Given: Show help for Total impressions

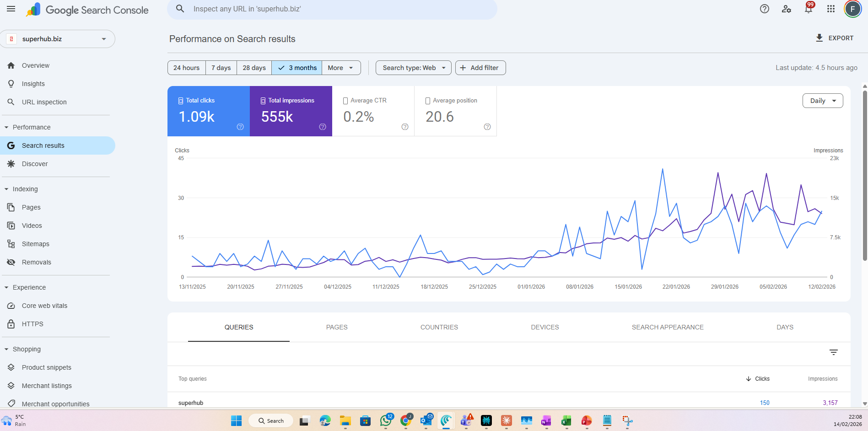Looking at the screenshot, I should tap(323, 127).
